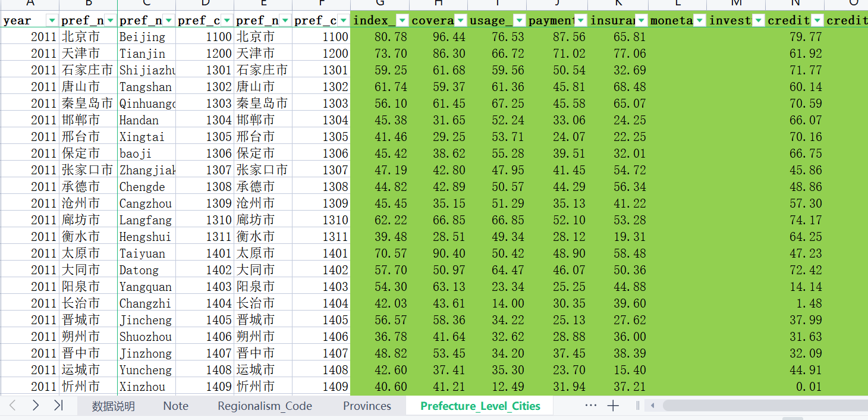Screen dimensions: 868x420
Task: Select the index value 36.78 cell
Action: 380,337
